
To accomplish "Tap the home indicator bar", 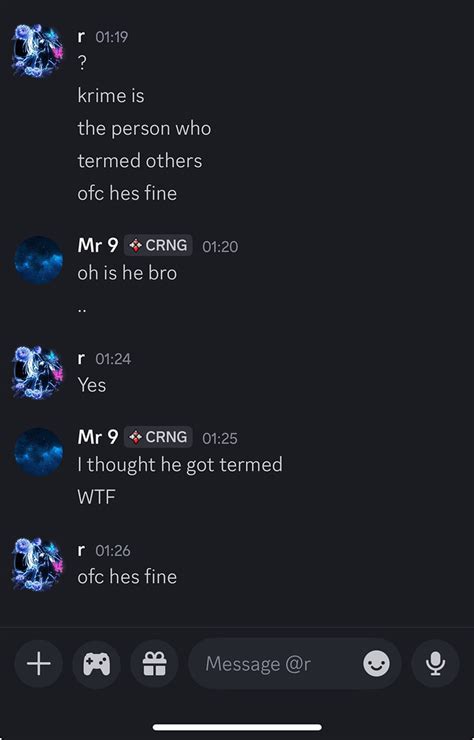I will pos(237,727).
